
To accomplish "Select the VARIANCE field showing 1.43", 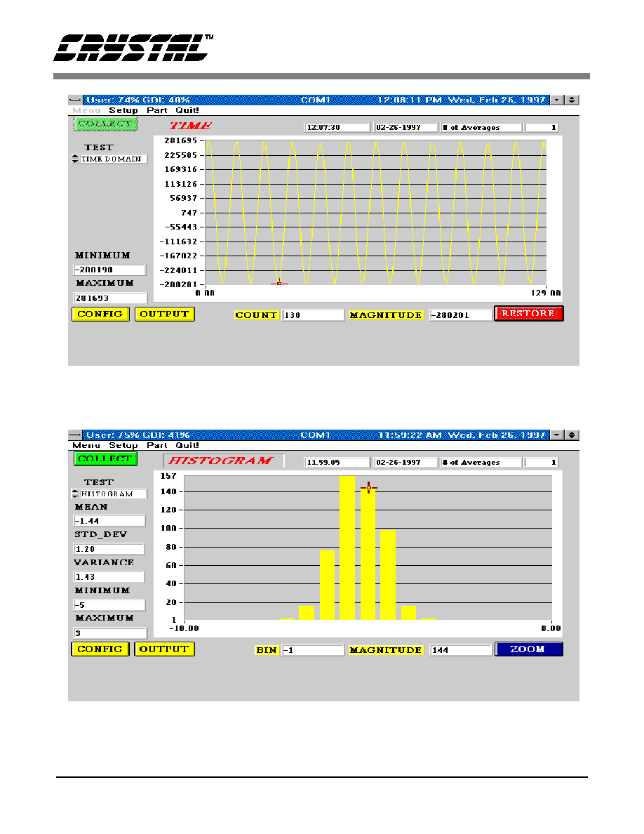I will pos(109,577).
